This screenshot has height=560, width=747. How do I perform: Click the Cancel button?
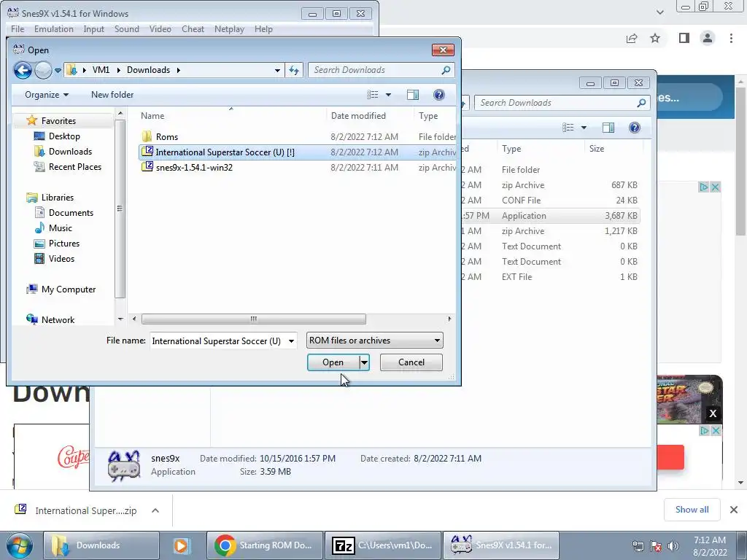coord(411,362)
